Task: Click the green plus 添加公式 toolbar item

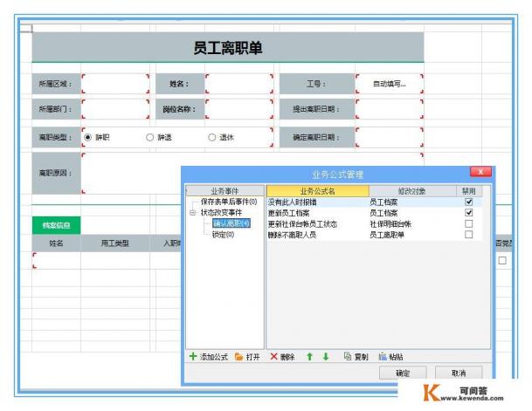Action: click(208, 356)
